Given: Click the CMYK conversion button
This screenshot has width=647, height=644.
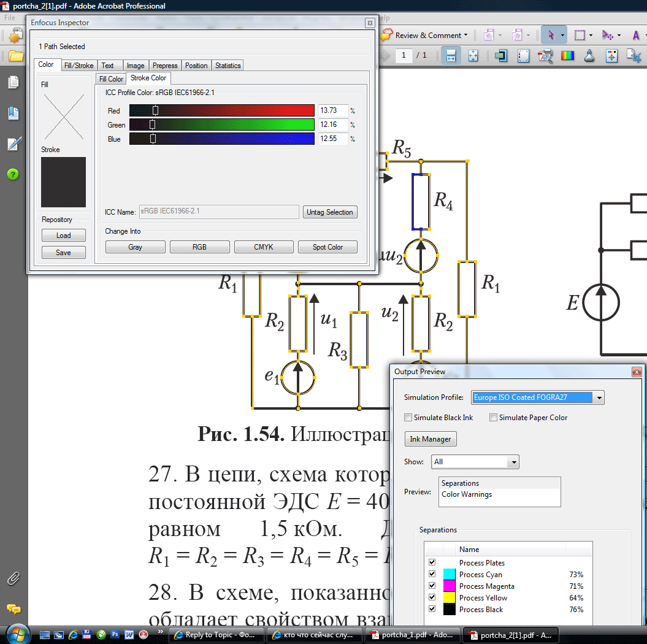Looking at the screenshot, I should coord(264,247).
